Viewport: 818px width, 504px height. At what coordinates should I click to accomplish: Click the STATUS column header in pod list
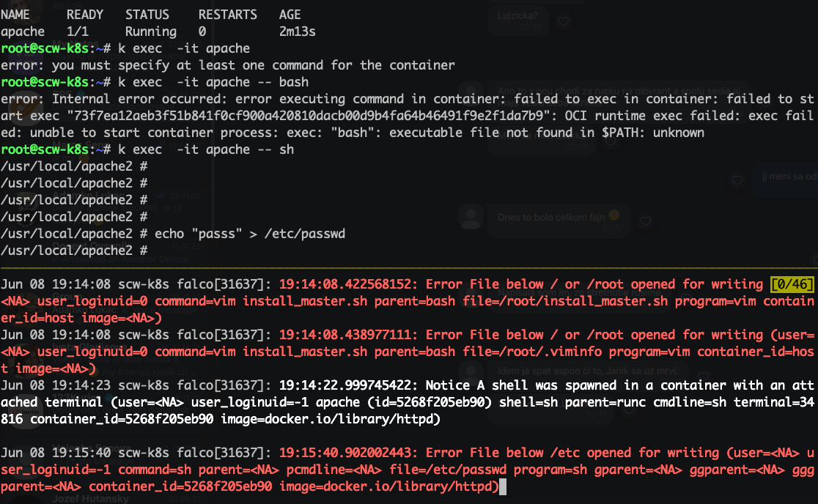tap(147, 15)
